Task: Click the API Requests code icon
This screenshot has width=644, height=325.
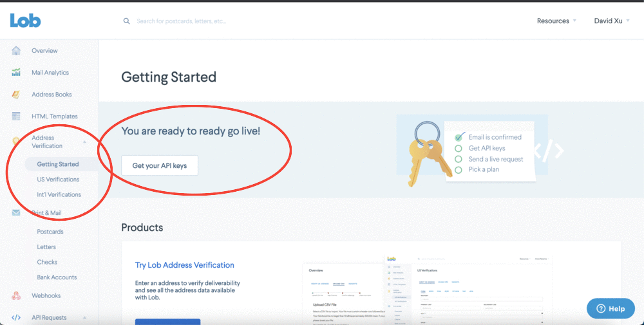Action: [16, 317]
